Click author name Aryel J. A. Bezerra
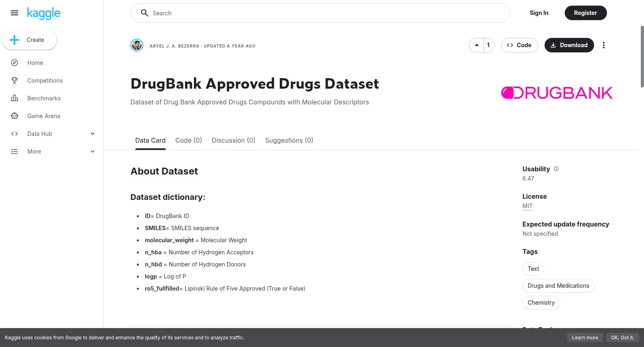Image resolution: width=644 pixels, height=347 pixels. click(x=174, y=46)
